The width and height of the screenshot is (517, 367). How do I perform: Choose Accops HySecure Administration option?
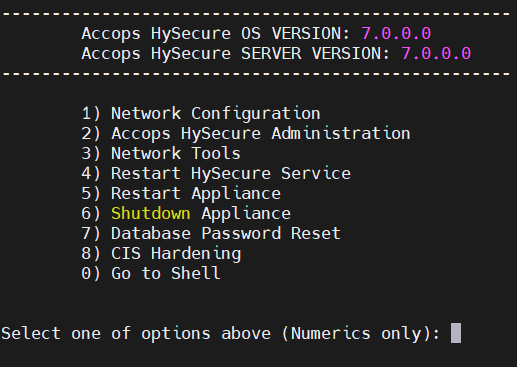point(246,134)
